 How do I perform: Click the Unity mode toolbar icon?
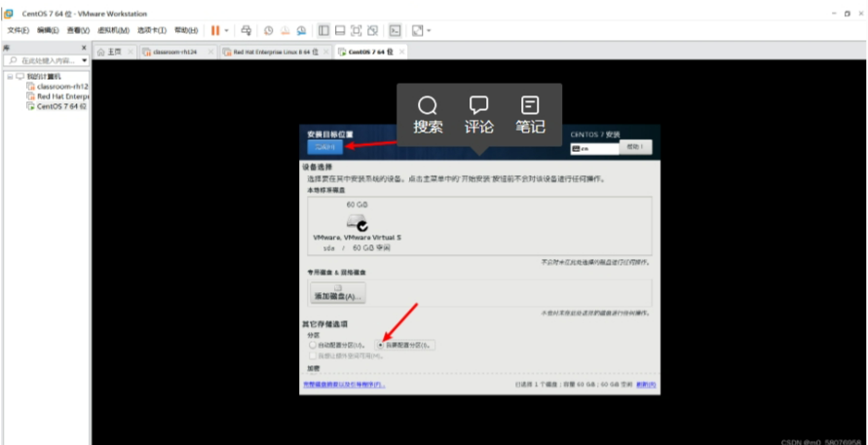[372, 30]
